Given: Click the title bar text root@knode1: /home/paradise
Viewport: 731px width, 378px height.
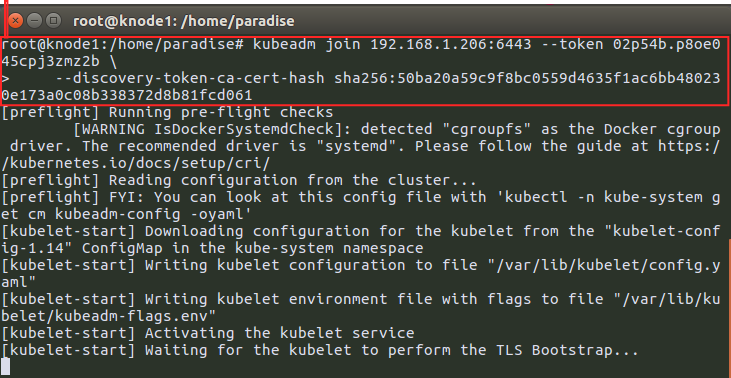Looking at the screenshot, I should (x=184, y=21).
